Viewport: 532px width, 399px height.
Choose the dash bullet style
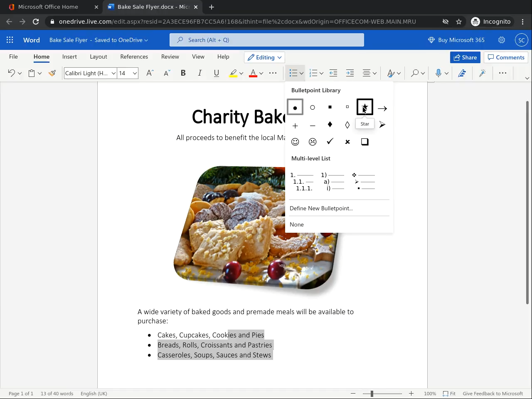tap(313, 125)
